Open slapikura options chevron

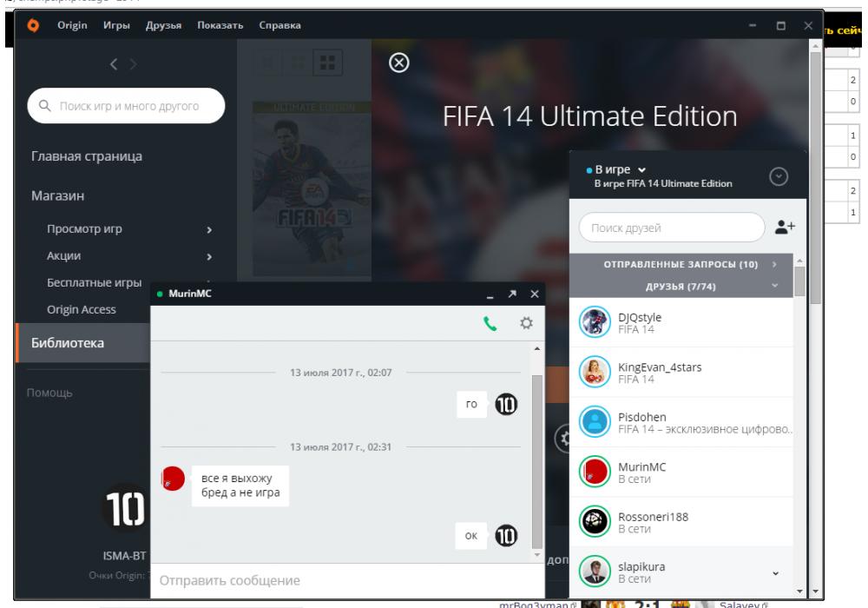point(775,573)
